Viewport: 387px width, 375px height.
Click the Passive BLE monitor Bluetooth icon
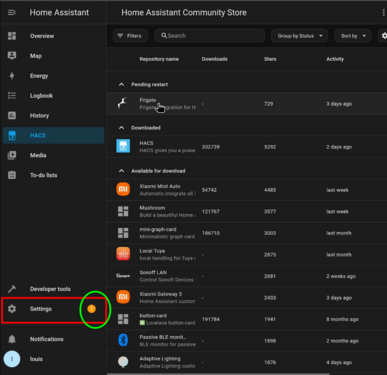(x=123, y=340)
